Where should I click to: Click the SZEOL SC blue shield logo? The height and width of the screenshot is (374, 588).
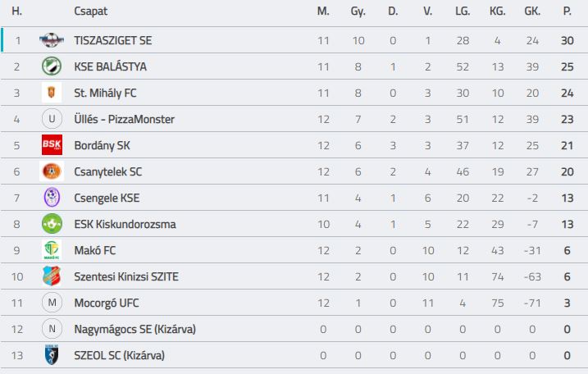pyautogui.click(x=52, y=355)
